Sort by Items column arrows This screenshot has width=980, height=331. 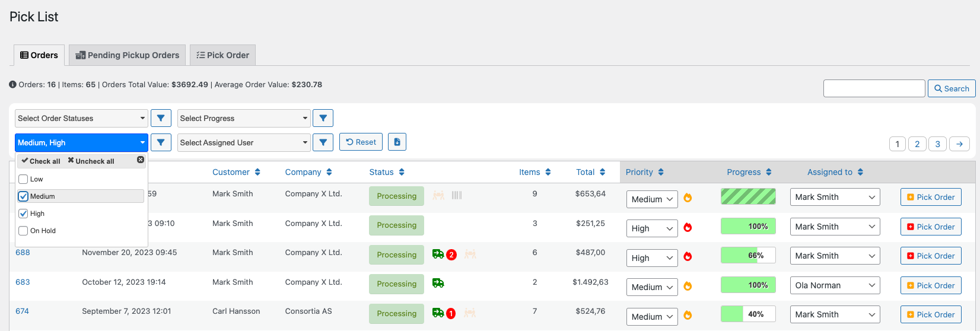coord(548,172)
